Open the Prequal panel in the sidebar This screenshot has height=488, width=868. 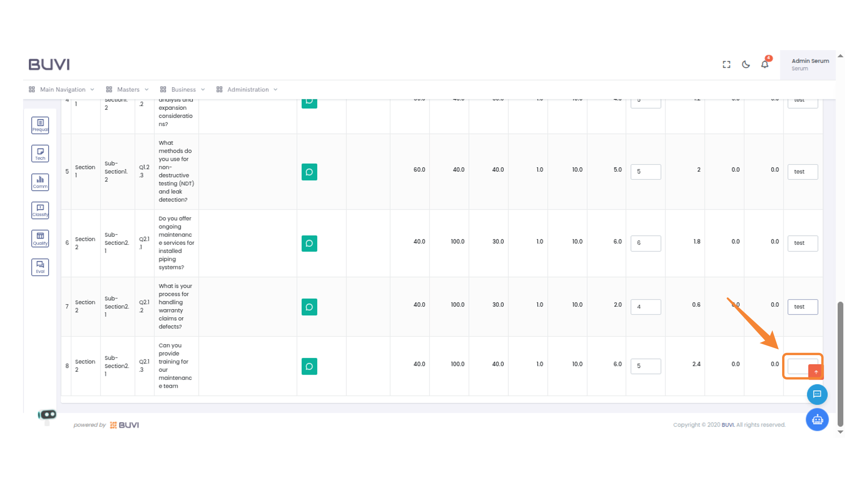click(40, 125)
